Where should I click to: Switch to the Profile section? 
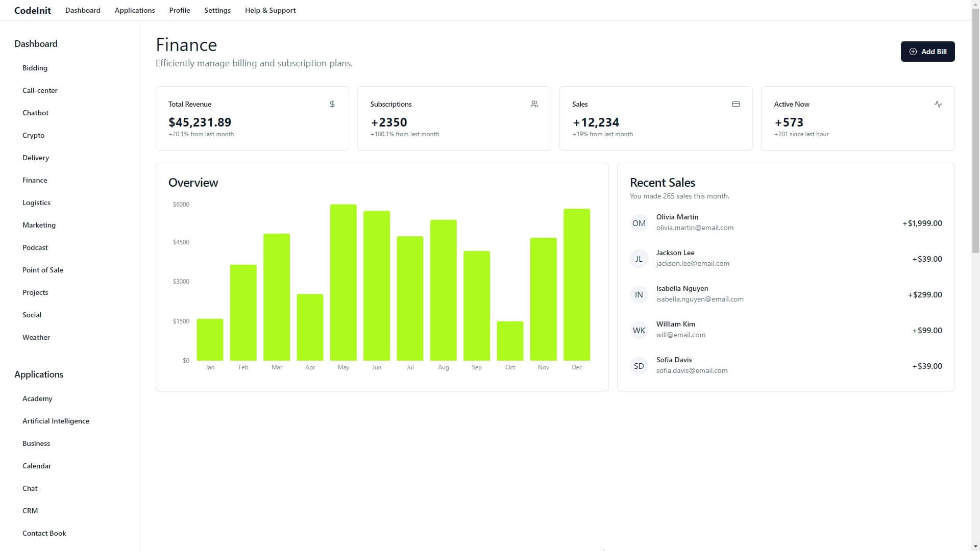(179, 10)
